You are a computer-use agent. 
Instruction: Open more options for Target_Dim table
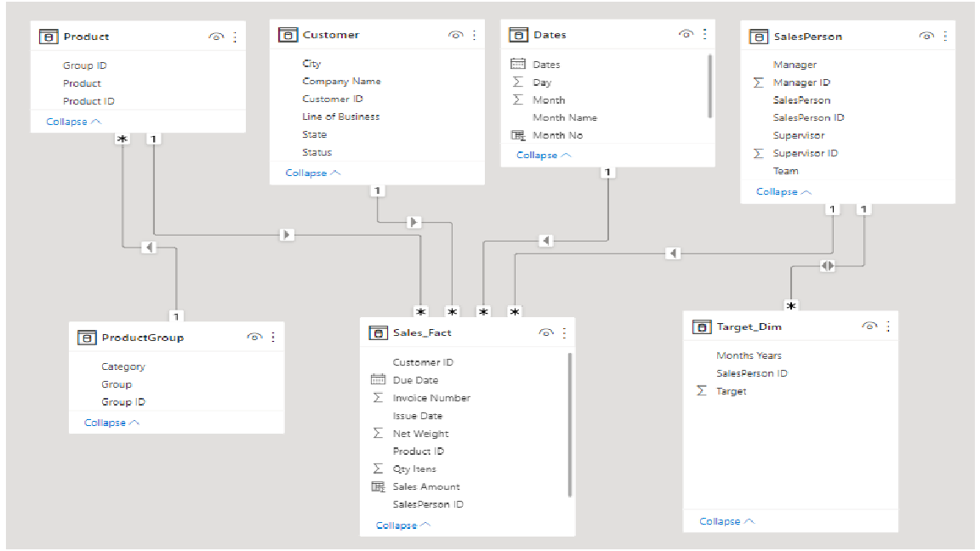tap(888, 327)
